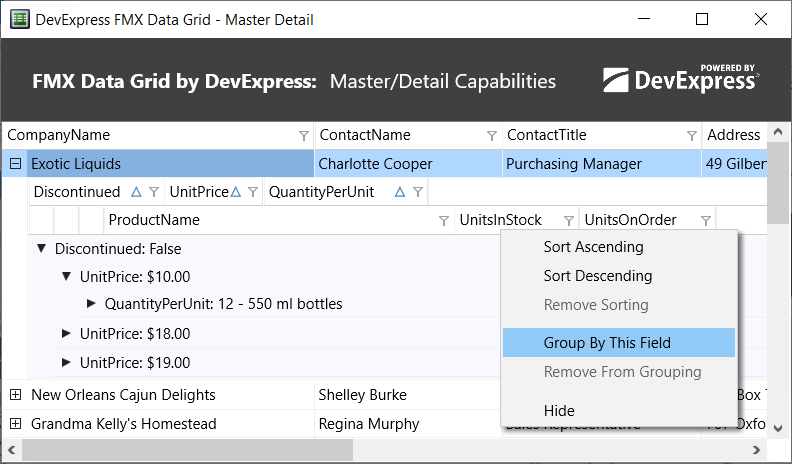Click the Address column header

pos(734,135)
